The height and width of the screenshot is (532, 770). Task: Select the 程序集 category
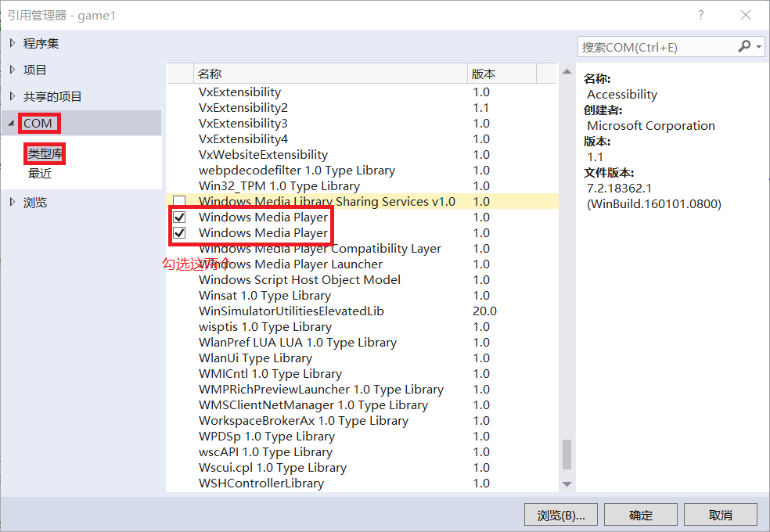coord(41,43)
